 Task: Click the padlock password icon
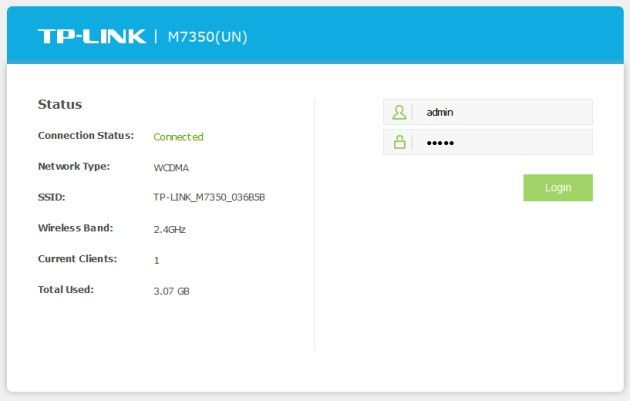(x=399, y=142)
